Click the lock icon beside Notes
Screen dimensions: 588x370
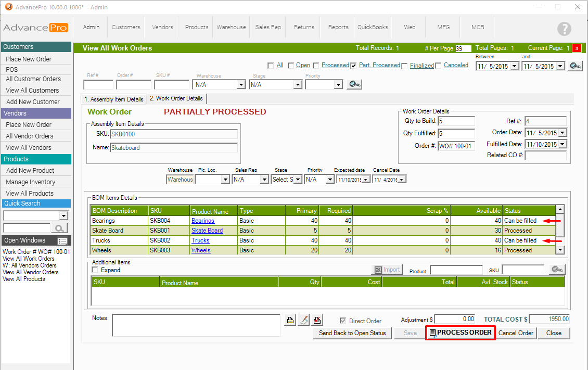tap(290, 320)
